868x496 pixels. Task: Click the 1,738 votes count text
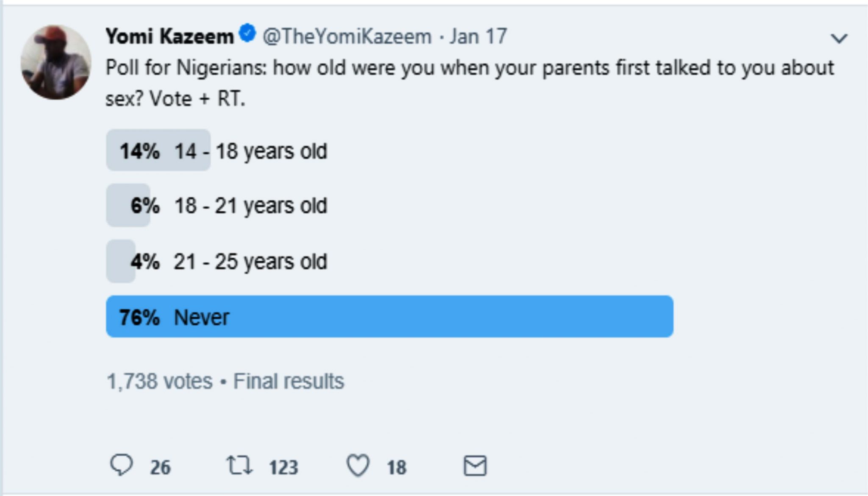[x=159, y=381]
